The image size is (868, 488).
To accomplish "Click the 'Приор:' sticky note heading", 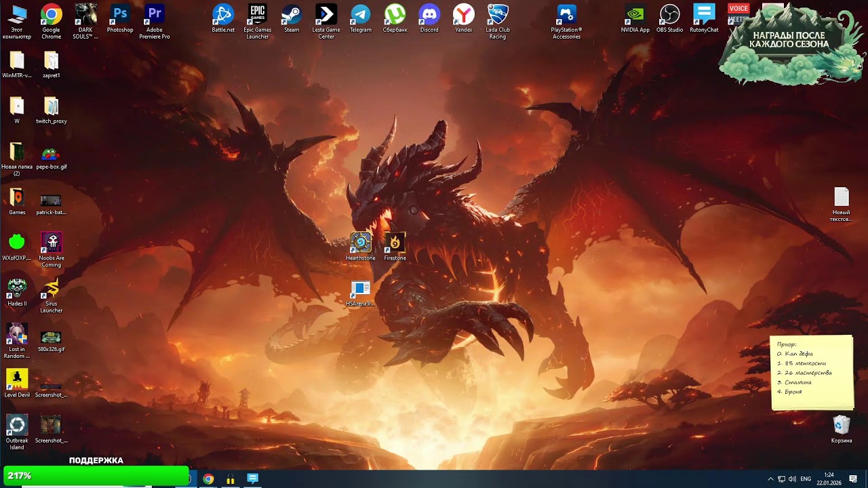I will (787, 344).
